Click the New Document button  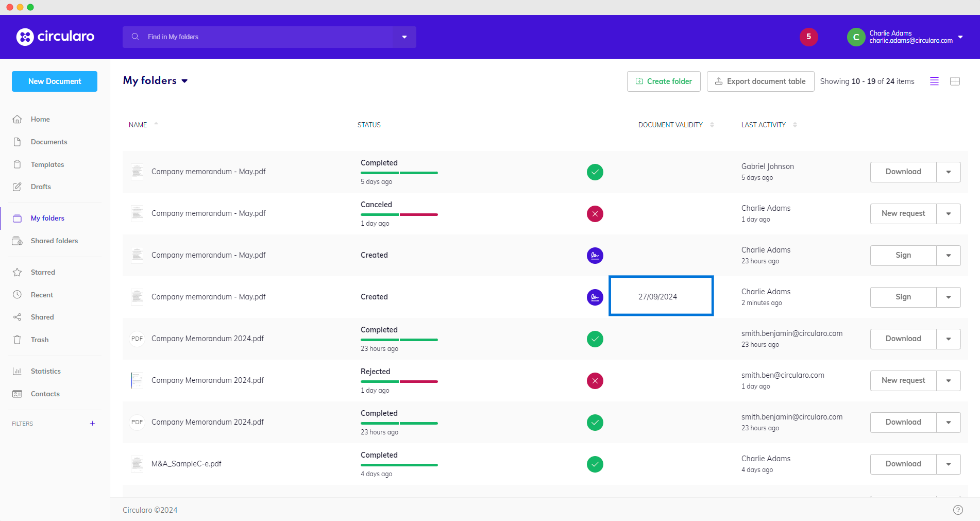pyautogui.click(x=55, y=81)
